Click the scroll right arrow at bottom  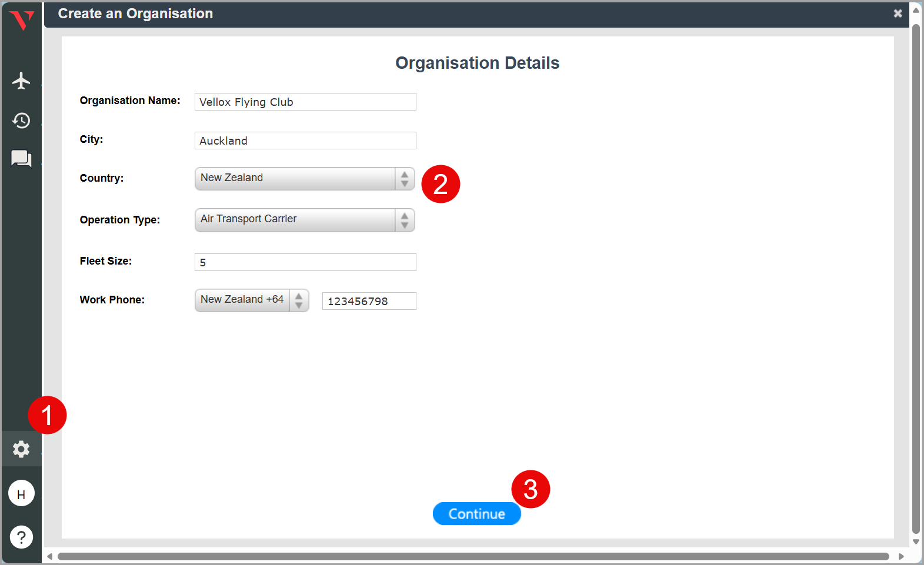(901, 556)
